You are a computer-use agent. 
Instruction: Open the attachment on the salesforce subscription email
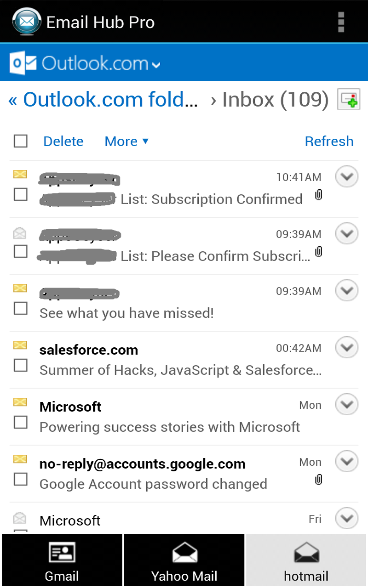pos(318,195)
